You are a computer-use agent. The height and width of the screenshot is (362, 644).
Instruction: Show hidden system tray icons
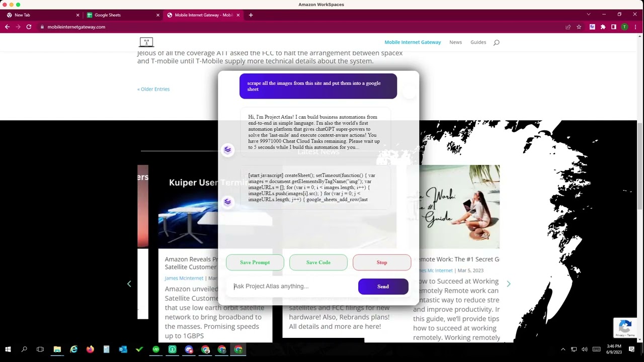pyautogui.click(x=563, y=349)
